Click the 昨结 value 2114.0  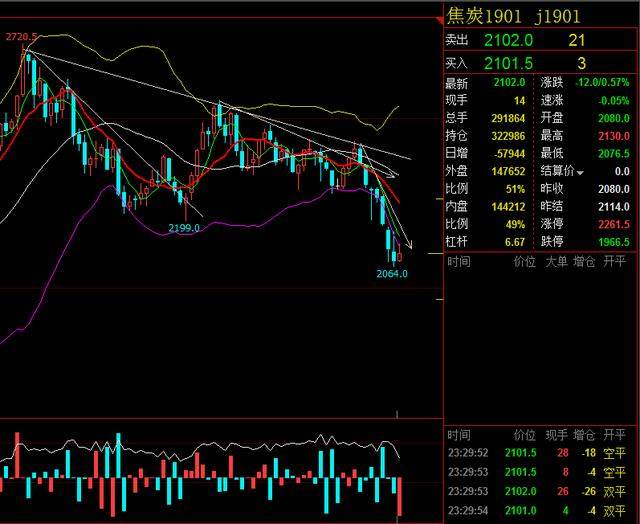point(614,207)
